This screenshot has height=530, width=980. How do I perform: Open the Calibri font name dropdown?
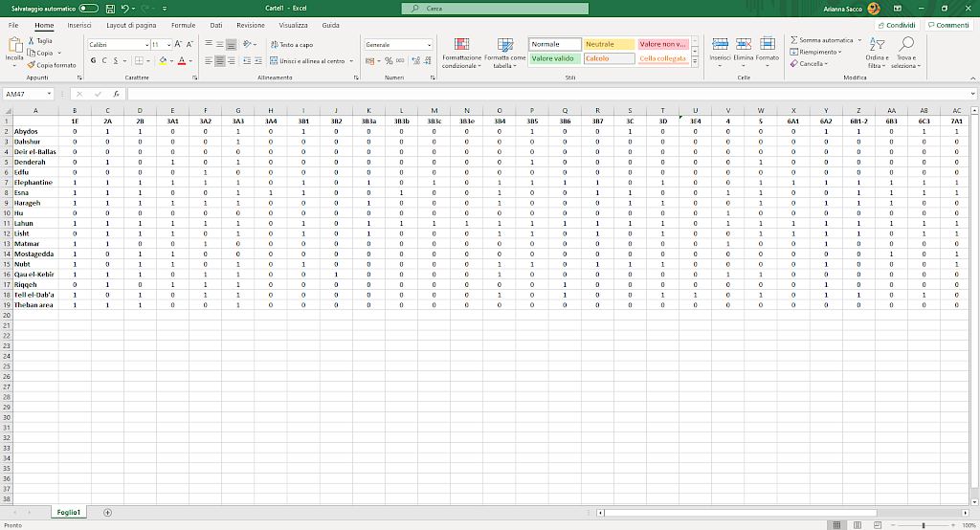[x=146, y=45]
